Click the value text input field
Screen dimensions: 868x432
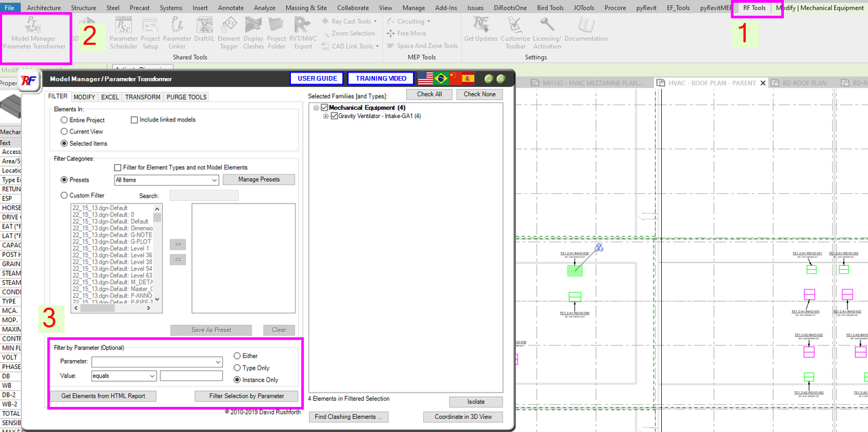[191, 376]
